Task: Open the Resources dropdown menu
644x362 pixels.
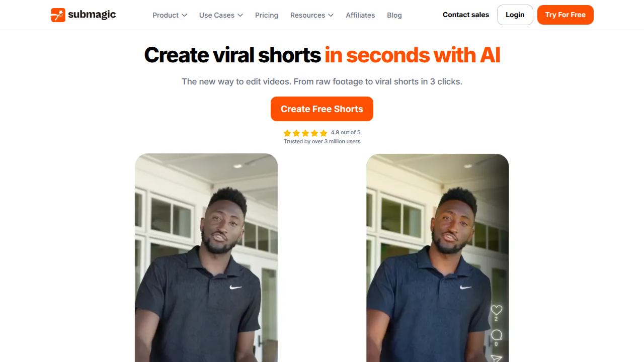Action: [x=312, y=16]
